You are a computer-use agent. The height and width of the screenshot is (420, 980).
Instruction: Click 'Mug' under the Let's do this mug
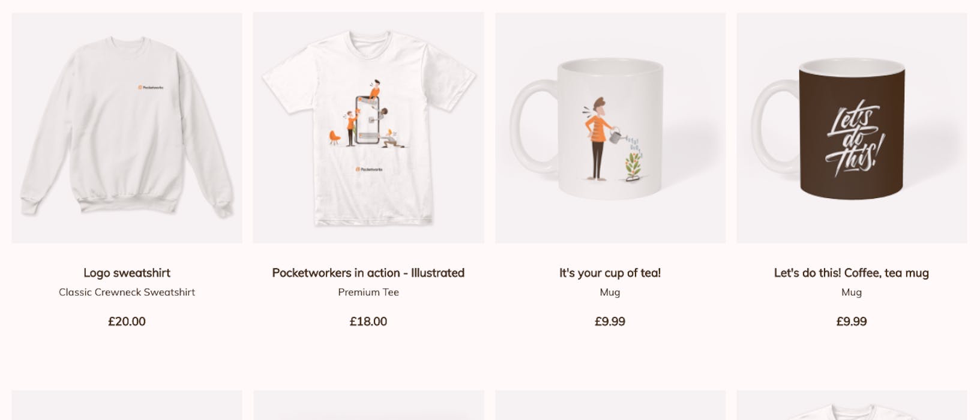[x=852, y=292]
